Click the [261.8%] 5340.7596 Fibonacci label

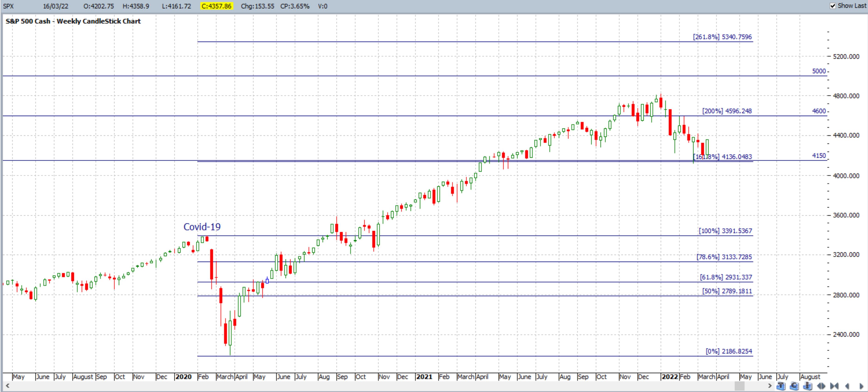(x=722, y=37)
